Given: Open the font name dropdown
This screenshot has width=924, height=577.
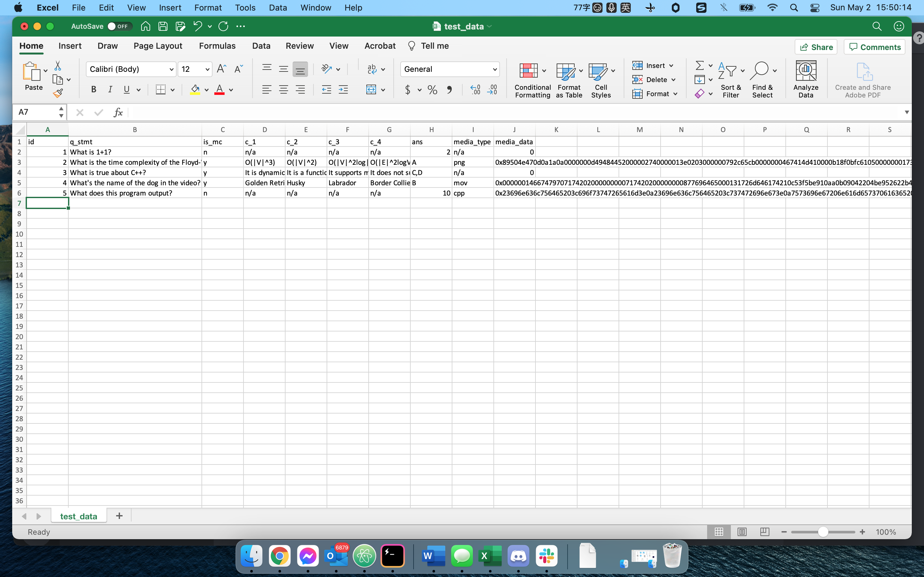Looking at the screenshot, I should click(171, 70).
